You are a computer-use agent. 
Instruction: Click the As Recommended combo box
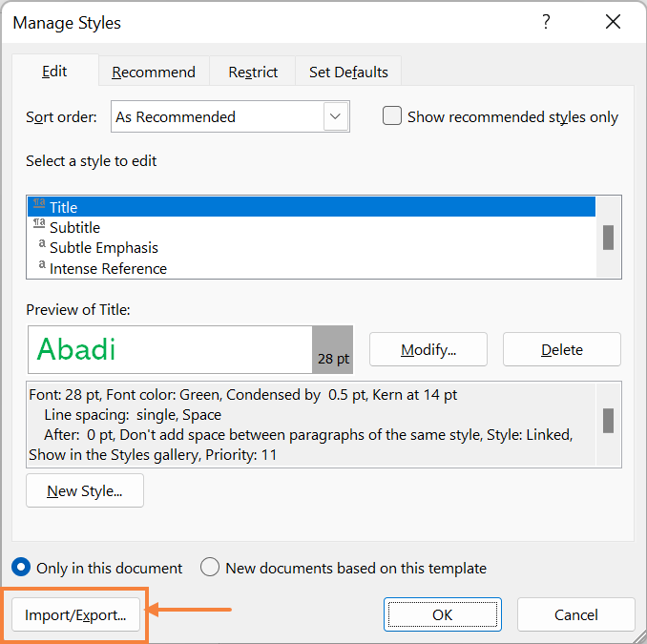click(230, 116)
